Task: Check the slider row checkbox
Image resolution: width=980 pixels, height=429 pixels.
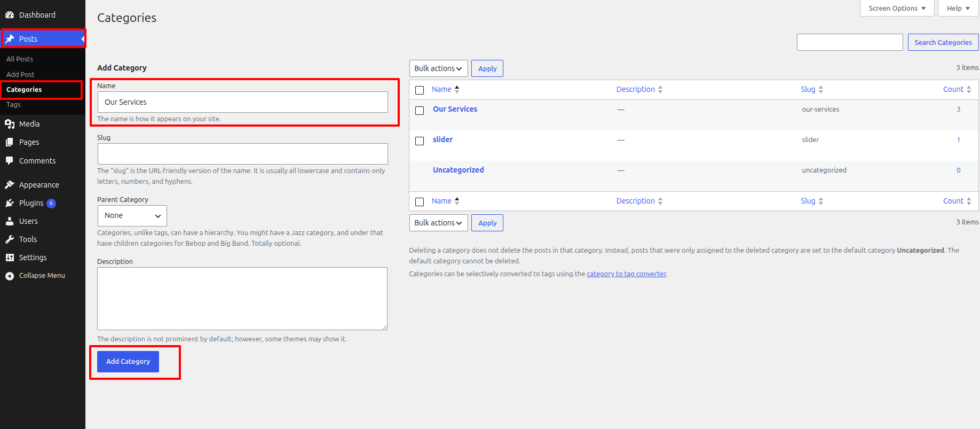Action: tap(420, 141)
